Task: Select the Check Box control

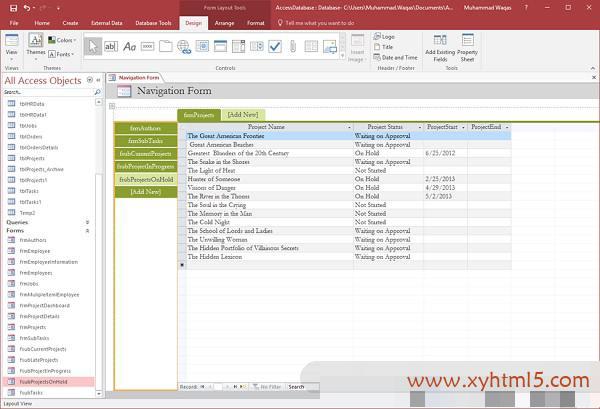Action: coord(275,46)
